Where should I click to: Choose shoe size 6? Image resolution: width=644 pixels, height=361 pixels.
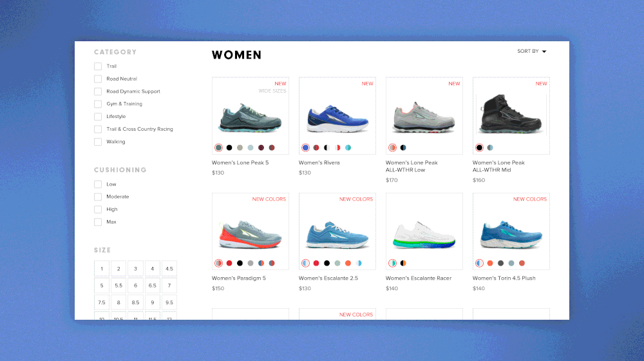pyautogui.click(x=135, y=286)
